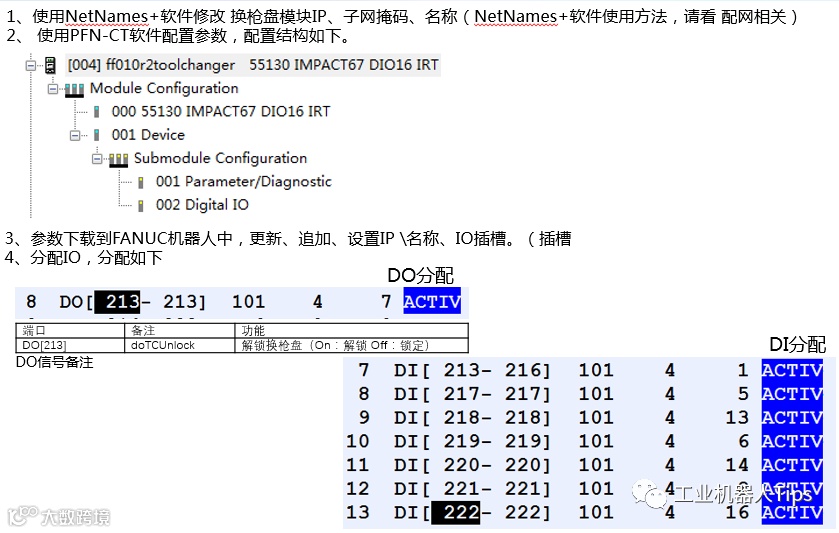
Task: Collapse the Submodule Configuration node
Action: (x=97, y=159)
